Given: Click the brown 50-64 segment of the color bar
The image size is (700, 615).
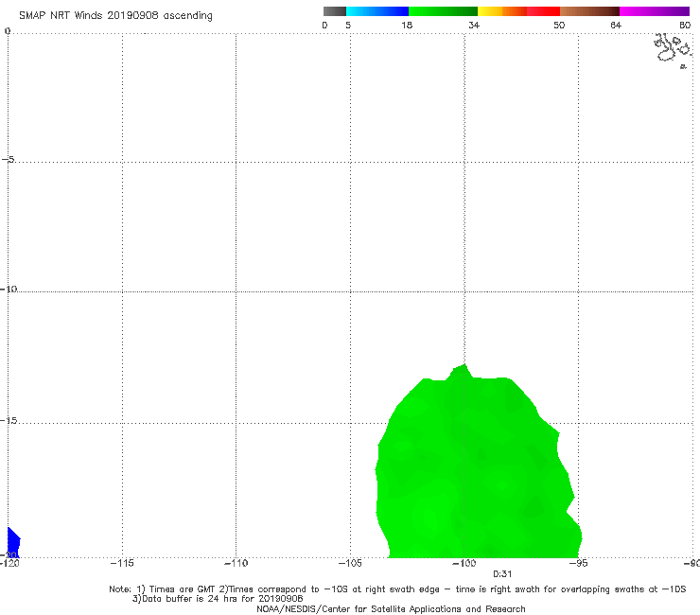Looking at the screenshot, I should (x=589, y=11).
